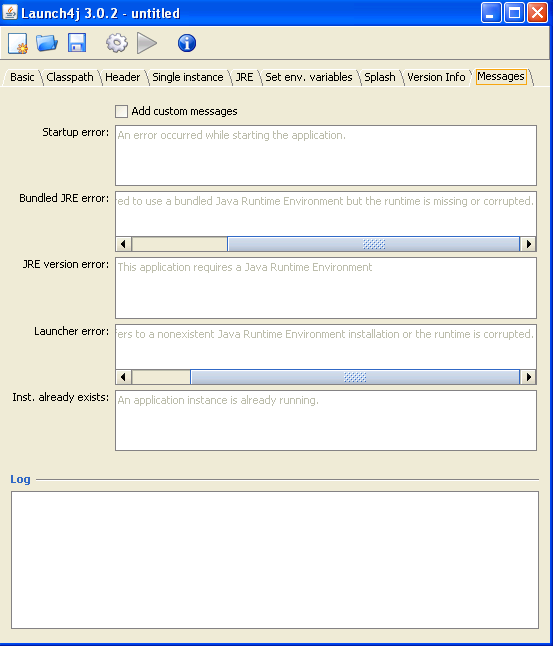Click the Bundled JRE error scrollbar thumb
The height and width of the screenshot is (646, 553).
[x=374, y=244]
